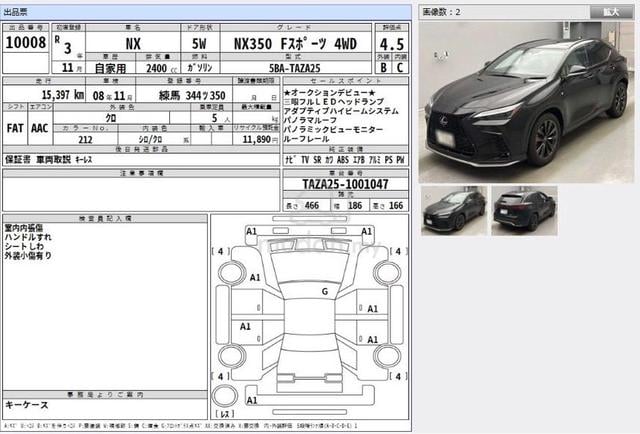Click the 拡大 enlarge button
The width and height of the screenshot is (640, 434).
(611, 12)
